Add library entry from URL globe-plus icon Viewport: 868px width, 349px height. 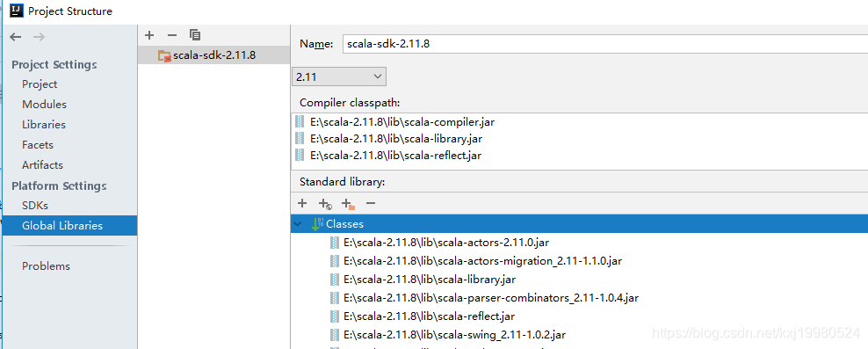[325, 204]
